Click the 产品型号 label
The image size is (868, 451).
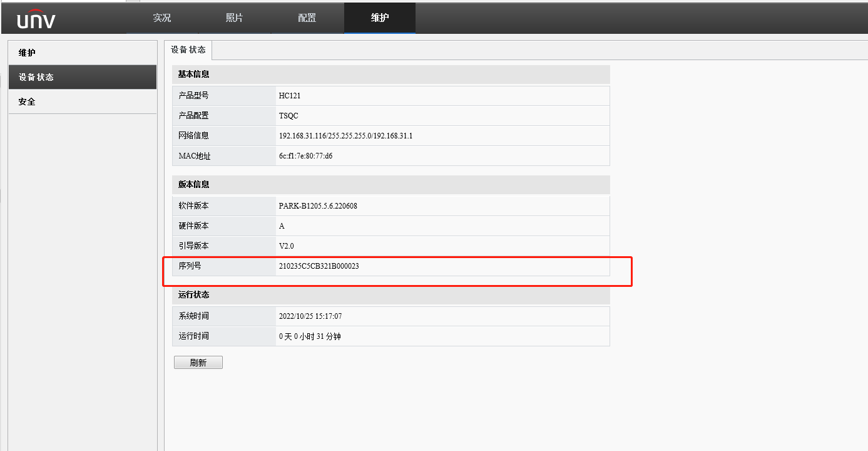(194, 96)
